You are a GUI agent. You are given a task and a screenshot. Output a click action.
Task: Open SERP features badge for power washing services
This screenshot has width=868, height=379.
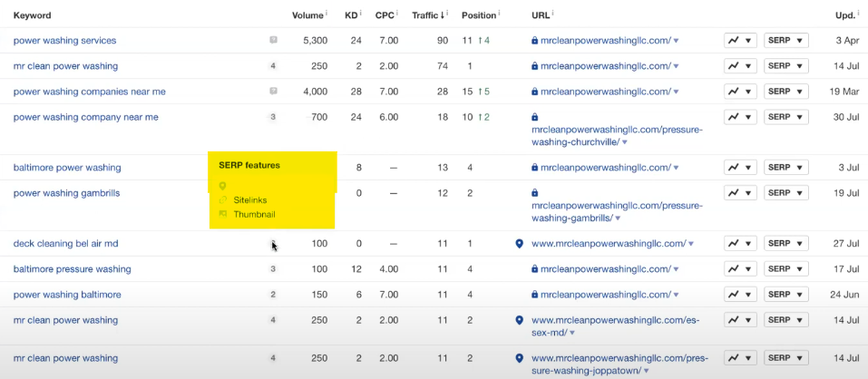(x=273, y=41)
